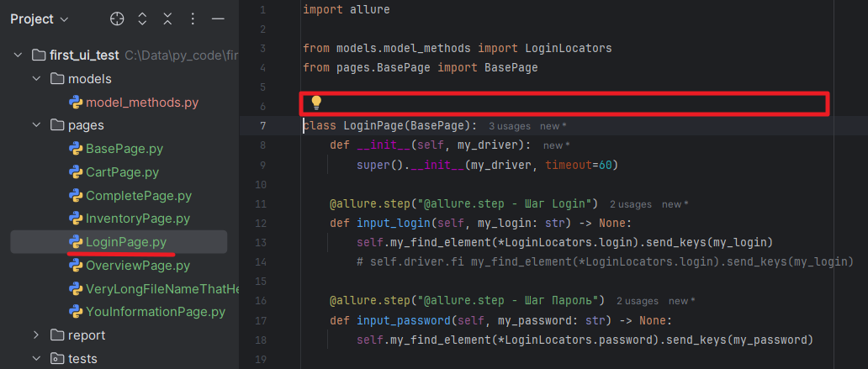This screenshot has width=868, height=369.
Task: Click the tests folder icon
Action: 57,358
